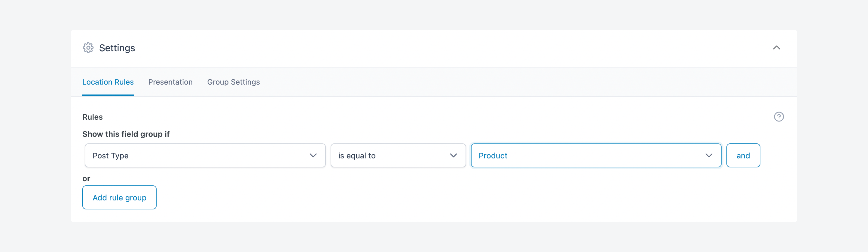Click the Rules label
The height and width of the screenshot is (252, 868).
pos(92,117)
